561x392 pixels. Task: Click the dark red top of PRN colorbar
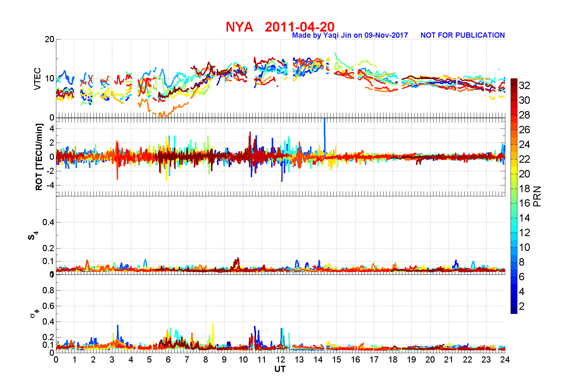point(514,82)
